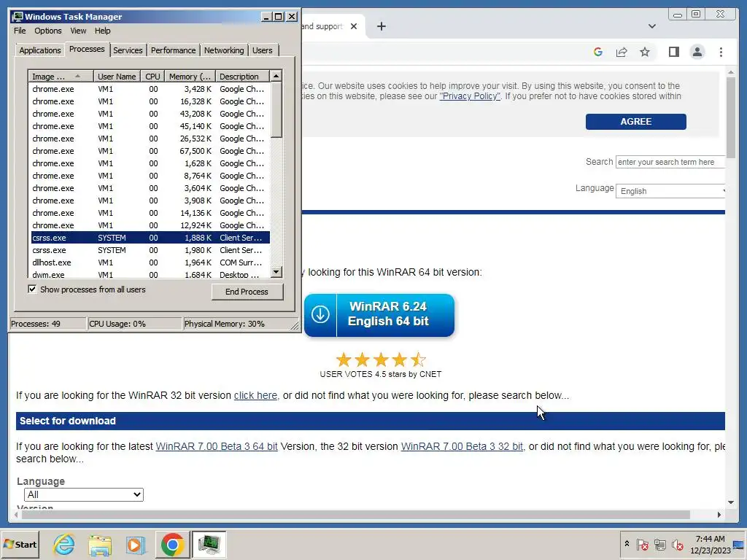Viewport: 747px width, 560px height.
Task: Click the Task Manager taskbar icon
Action: 209,544
